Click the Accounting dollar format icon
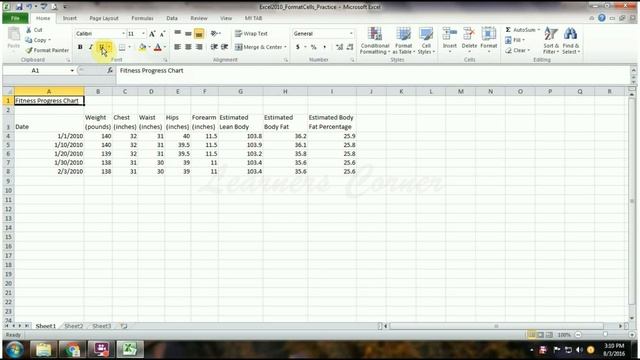Viewport: 640px width, 360px height. point(298,47)
